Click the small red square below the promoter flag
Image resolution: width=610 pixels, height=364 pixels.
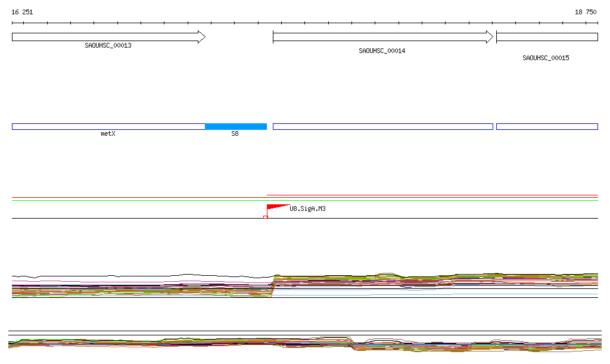265,217
